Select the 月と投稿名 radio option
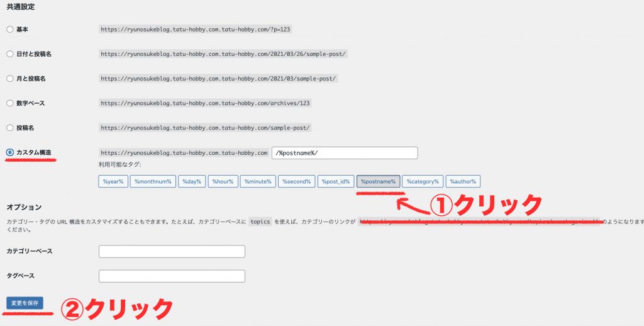 9,79
